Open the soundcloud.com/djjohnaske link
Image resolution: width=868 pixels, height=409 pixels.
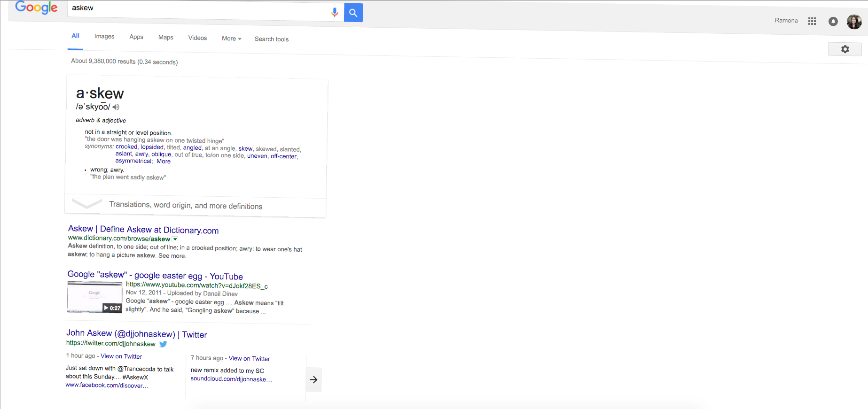pyautogui.click(x=231, y=379)
